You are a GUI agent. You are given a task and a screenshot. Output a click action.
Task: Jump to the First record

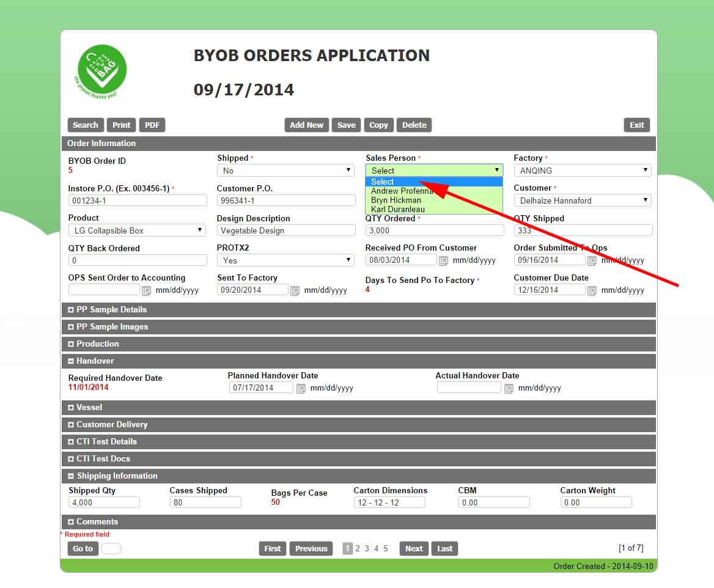[x=273, y=549]
